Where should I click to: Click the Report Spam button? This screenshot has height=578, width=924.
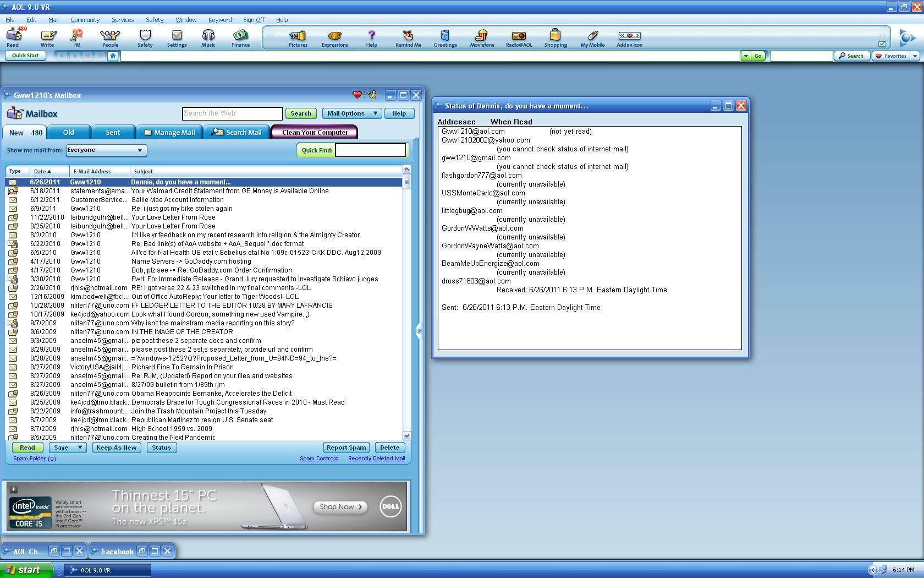click(346, 448)
